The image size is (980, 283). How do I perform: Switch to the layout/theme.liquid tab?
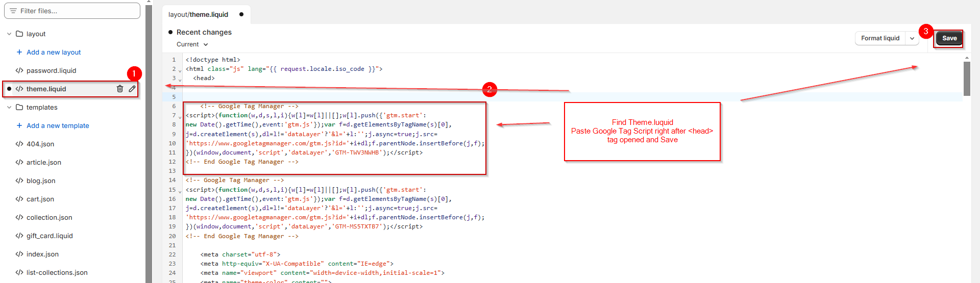[206, 14]
